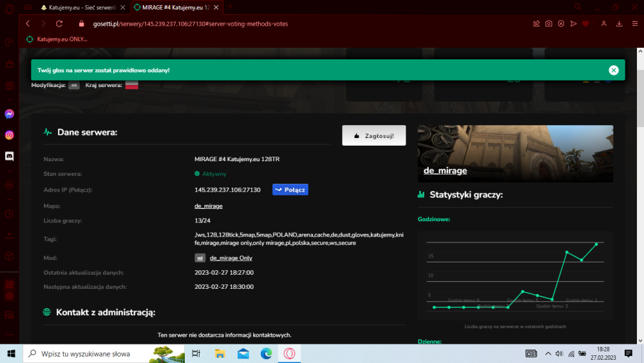Click the server name MIRAGE #4 Katujemy.eu 128TR

click(237, 159)
